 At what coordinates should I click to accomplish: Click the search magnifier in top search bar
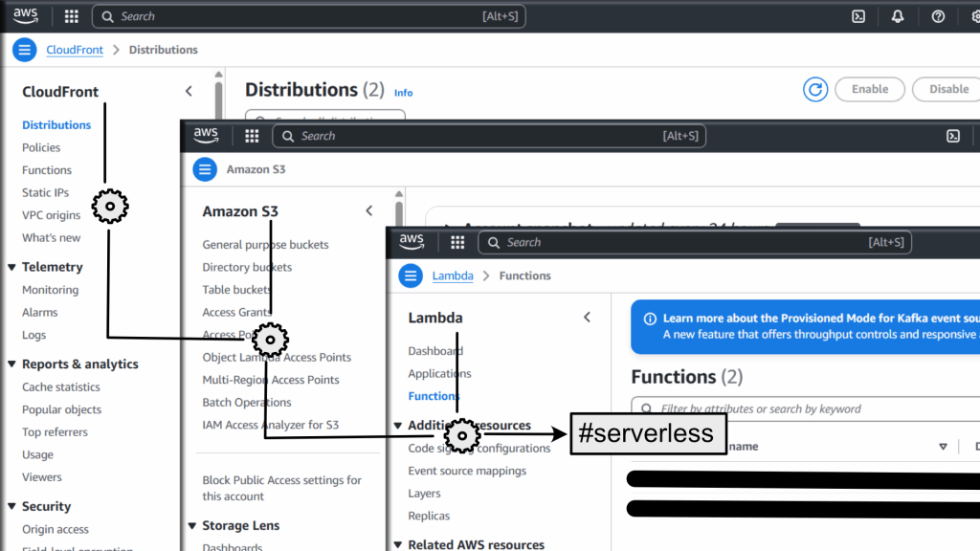(x=107, y=16)
